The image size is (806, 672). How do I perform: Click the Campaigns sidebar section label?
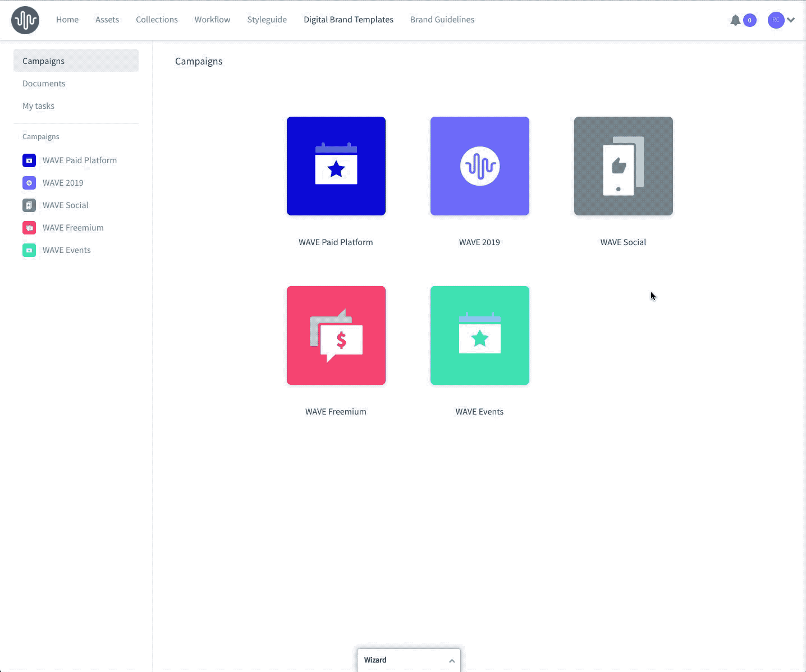[41, 137]
